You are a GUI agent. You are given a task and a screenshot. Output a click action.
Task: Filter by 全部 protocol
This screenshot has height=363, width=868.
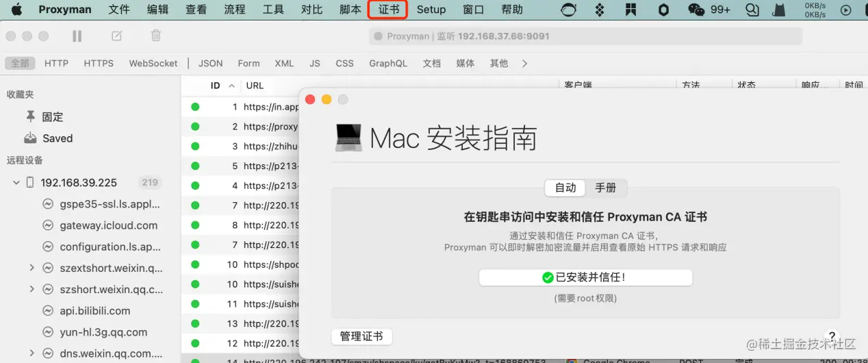[20, 63]
